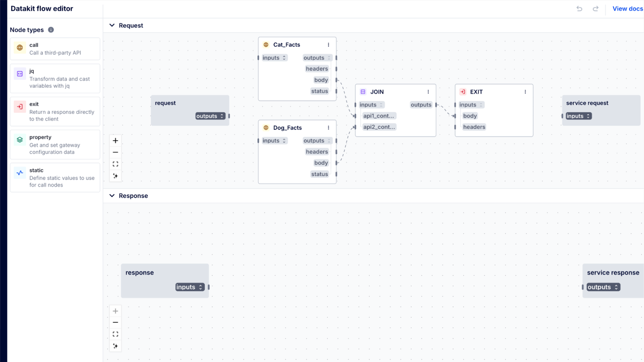This screenshot has height=362, width=644.
Task: Open the Cat_Facts node options menu
Action: (328, 45)
